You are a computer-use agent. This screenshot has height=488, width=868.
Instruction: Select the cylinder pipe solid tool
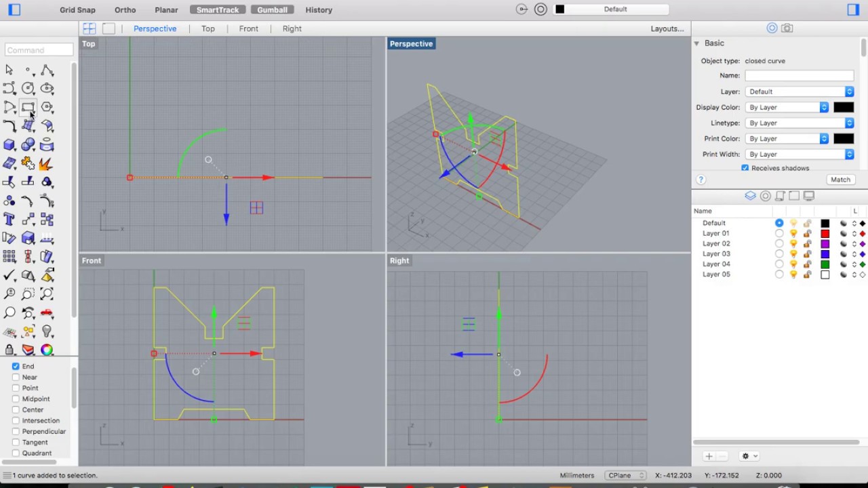pyautogui.click(x=47, y=144)
